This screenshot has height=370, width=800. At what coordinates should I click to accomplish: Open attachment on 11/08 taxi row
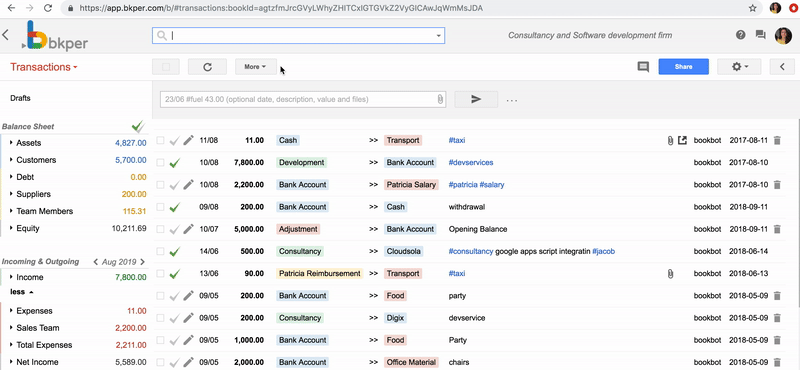tap(670, 140)
